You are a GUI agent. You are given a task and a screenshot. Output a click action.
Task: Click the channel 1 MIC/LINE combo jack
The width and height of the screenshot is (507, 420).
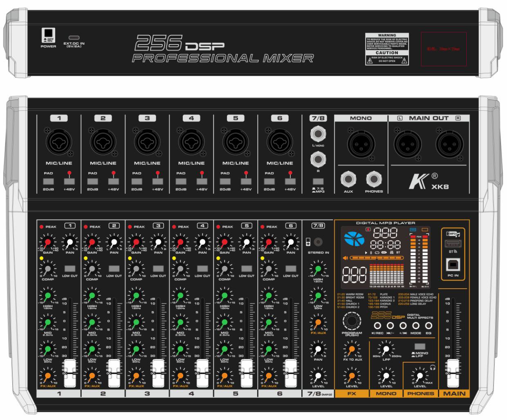point(59,143)
